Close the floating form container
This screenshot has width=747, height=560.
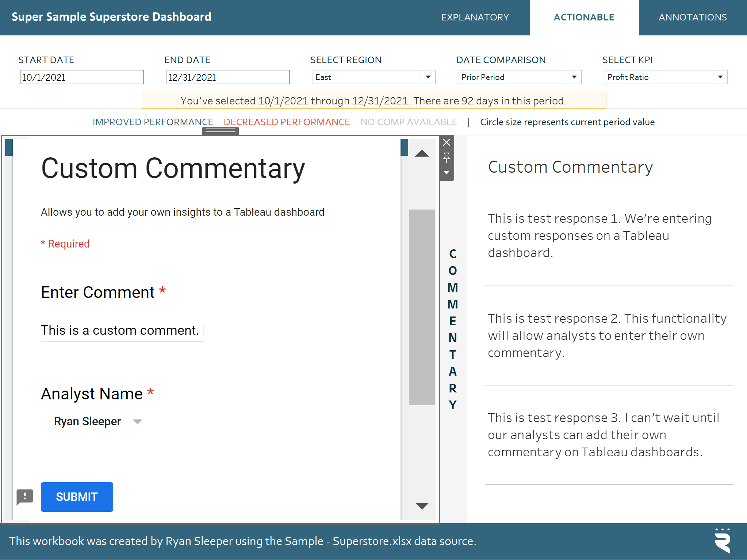tap(447, 142)
